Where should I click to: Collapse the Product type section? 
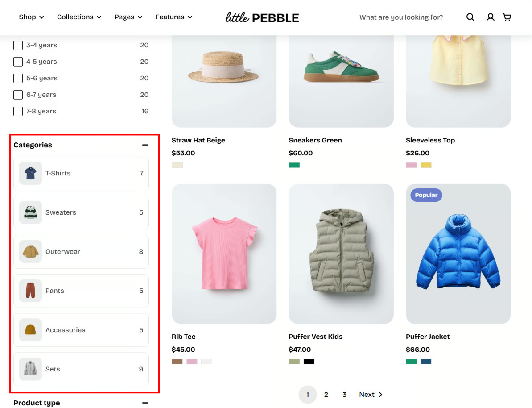145,403
